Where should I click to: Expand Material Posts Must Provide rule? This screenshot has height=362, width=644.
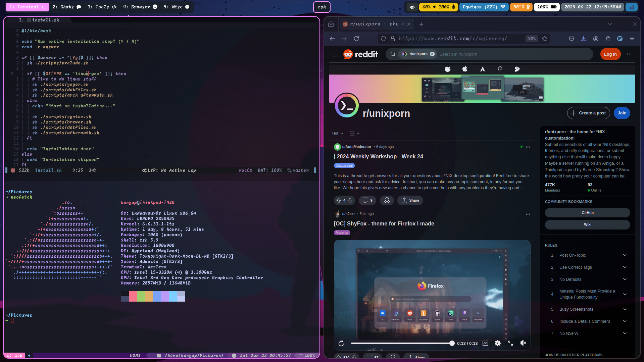625,294
